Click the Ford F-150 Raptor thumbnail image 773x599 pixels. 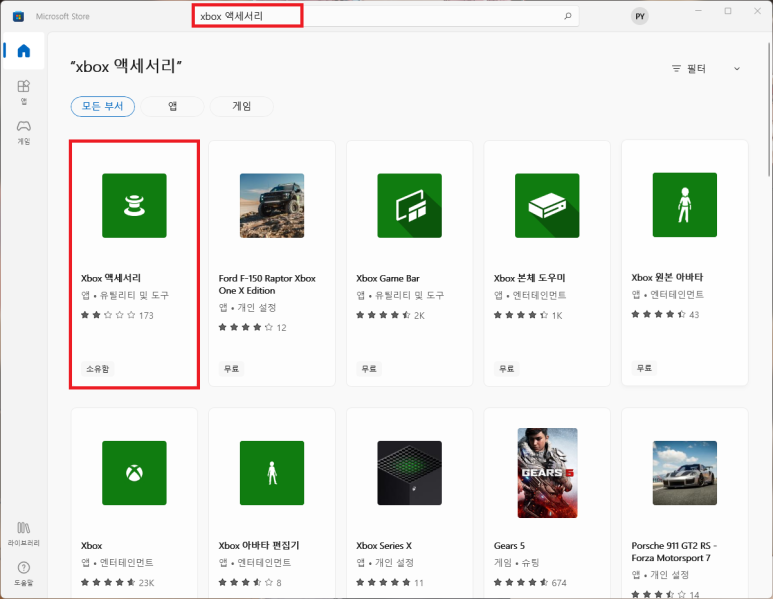point(272,206)
